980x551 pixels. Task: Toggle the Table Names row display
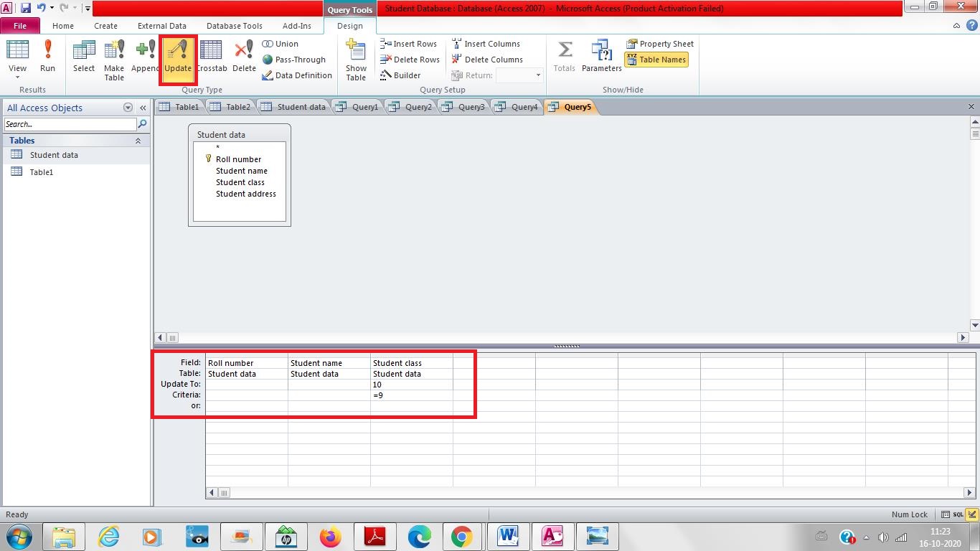656,60
